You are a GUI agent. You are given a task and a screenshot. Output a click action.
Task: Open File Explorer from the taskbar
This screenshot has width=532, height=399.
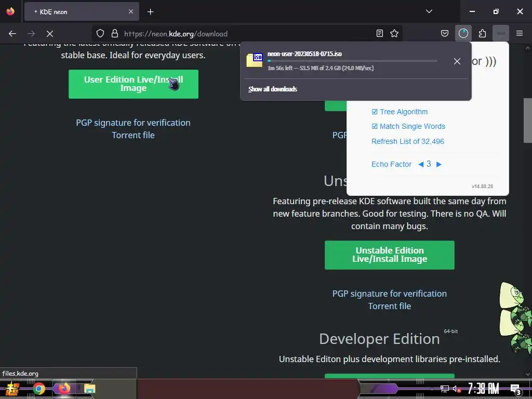click(x=89, y=389)
